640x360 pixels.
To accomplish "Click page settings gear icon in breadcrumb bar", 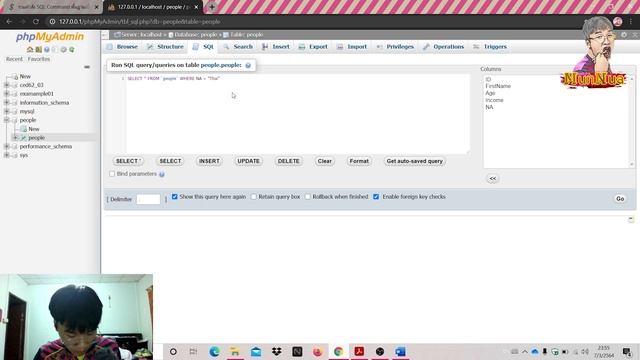I will 624,35.
